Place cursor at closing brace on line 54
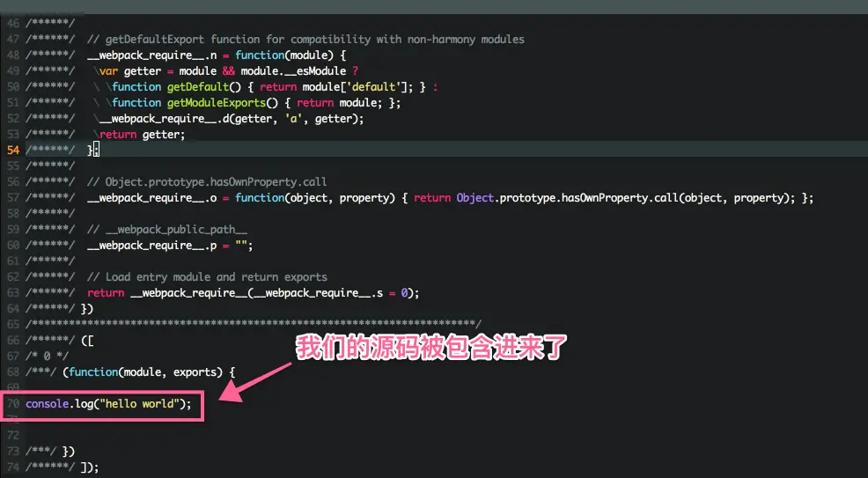 coord(90,150)
